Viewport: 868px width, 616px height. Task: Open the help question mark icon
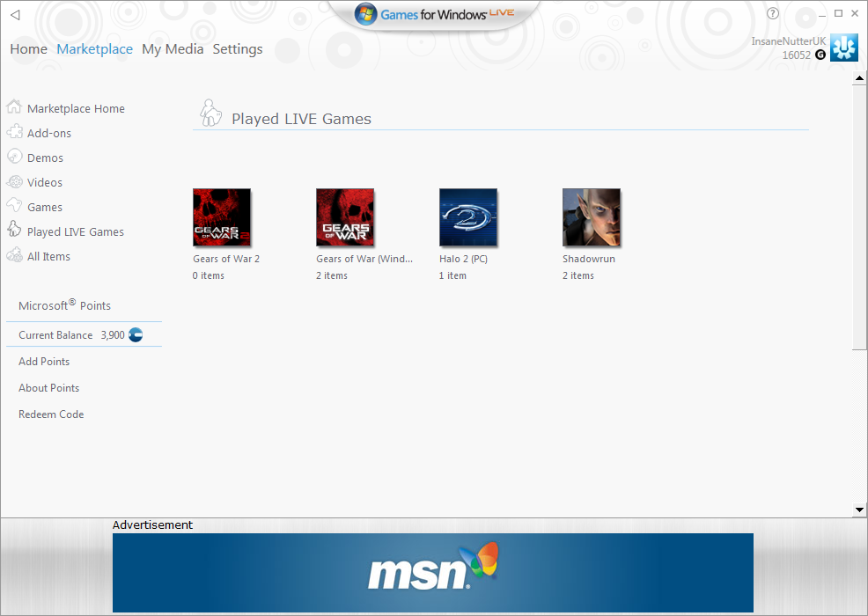coord(773,14)
